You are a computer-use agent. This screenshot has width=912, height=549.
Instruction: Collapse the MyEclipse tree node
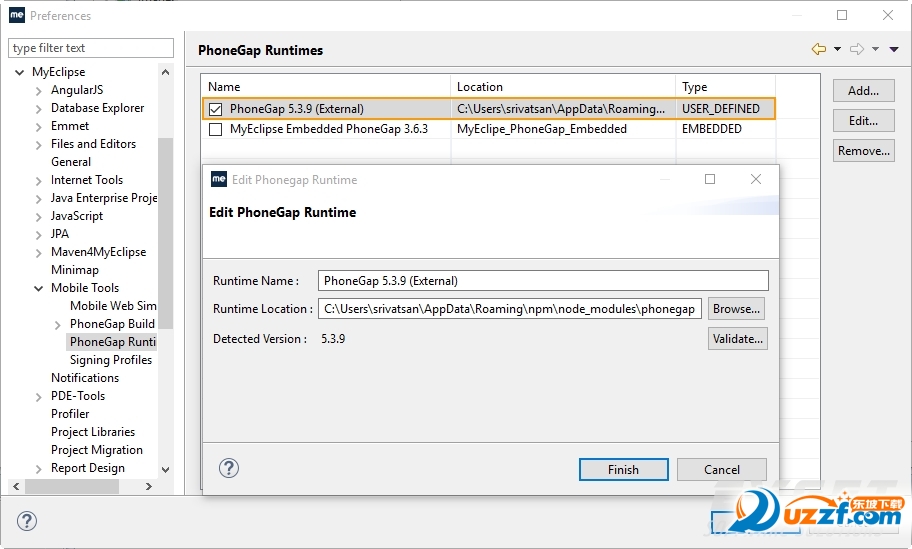click(20, 72)
